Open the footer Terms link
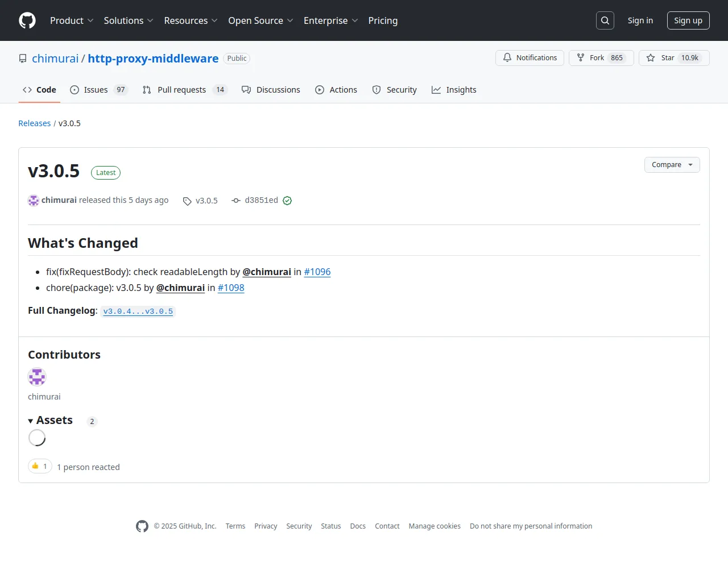This screenshot has height=582, width=728. [x=235, y=526]
